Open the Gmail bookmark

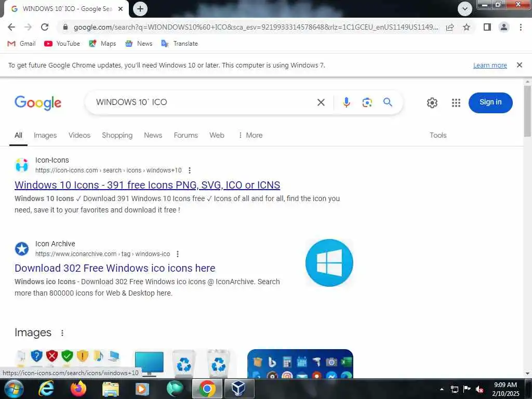pyautogui.click(x=21, y=44)
